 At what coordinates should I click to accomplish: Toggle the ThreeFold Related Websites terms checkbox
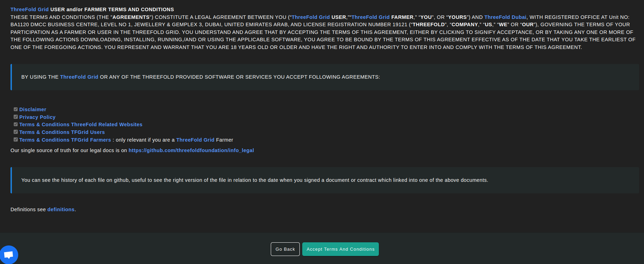(x=16, y=124)
